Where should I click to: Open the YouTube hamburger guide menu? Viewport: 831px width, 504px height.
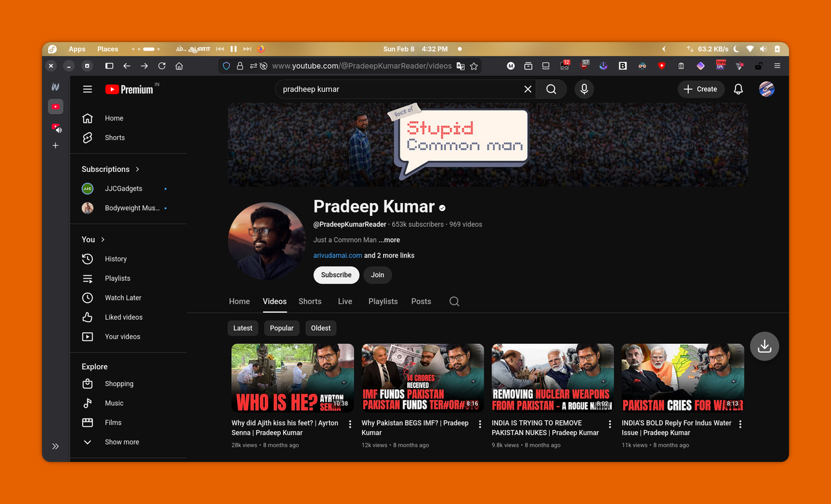point(88,90)
